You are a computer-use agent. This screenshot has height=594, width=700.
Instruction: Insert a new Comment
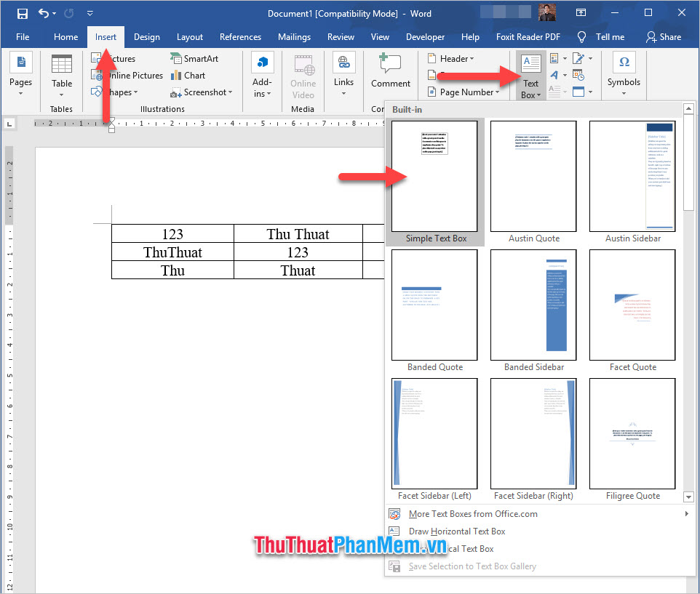[391, 71]
